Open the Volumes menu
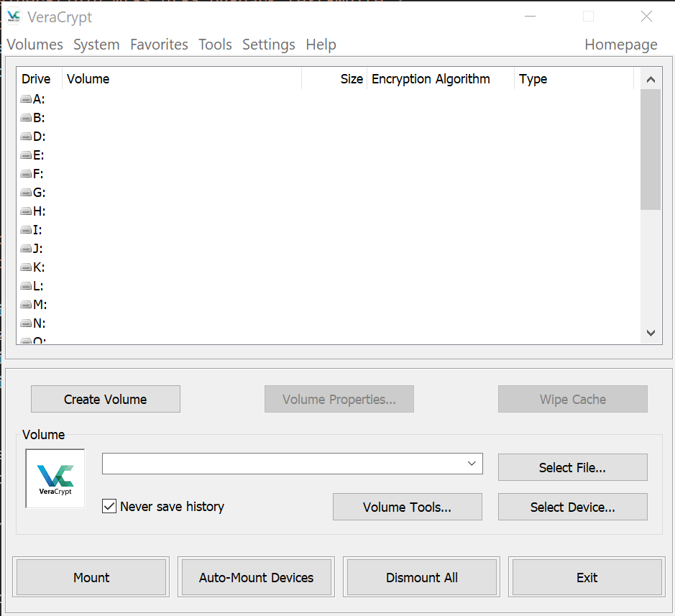675x616 pixels. pyautogui.click(x=35, y=45)
